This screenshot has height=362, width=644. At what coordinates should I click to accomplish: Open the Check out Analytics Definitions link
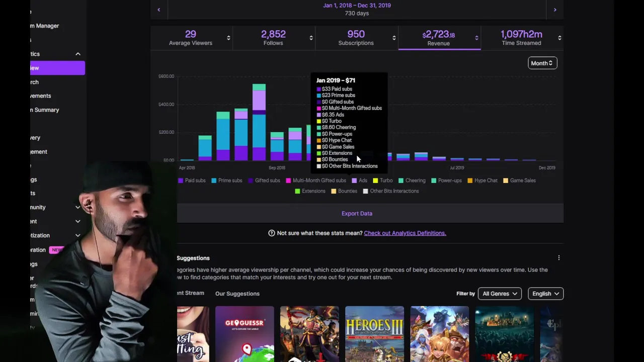click(x=405, y=233)
